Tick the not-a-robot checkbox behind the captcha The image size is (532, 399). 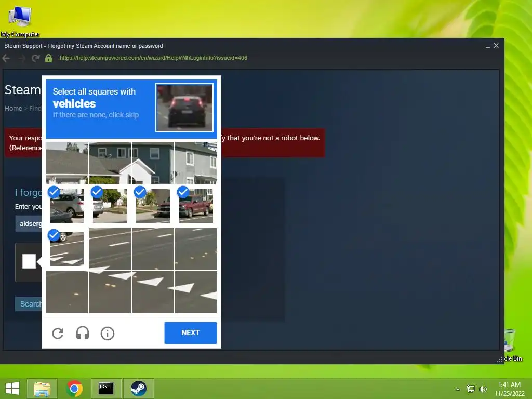pyautogui.click(x=29, y=261)
